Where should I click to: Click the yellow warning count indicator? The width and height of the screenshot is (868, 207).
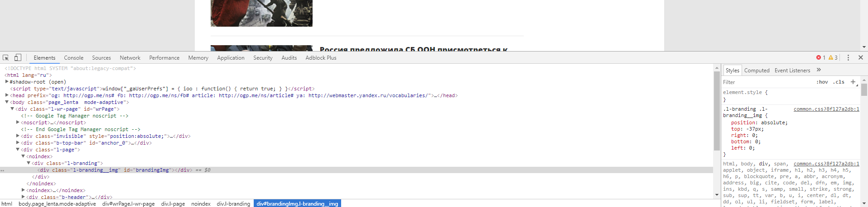pyautogui.click(x=833, y=58)
